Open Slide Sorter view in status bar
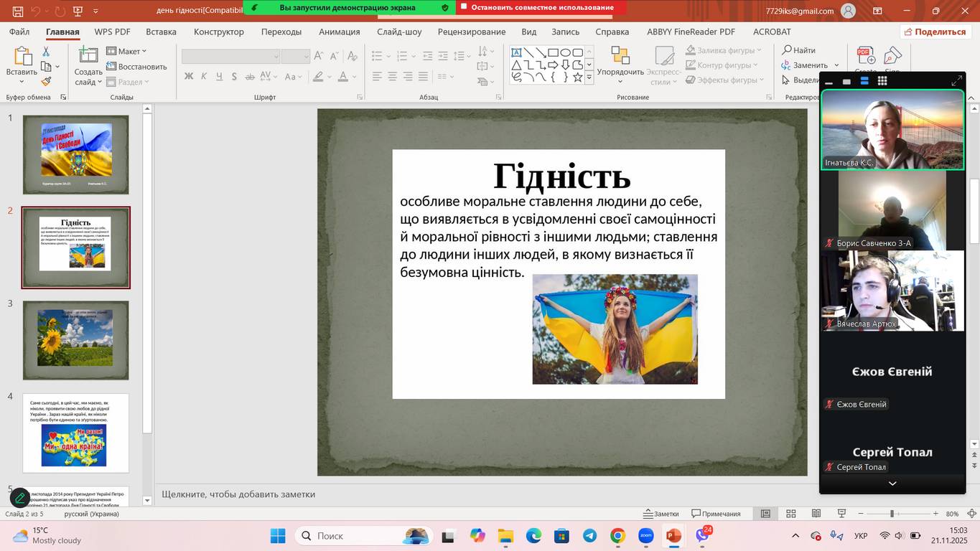This screenshot has width=980, height=551. (x=790, y=514)
